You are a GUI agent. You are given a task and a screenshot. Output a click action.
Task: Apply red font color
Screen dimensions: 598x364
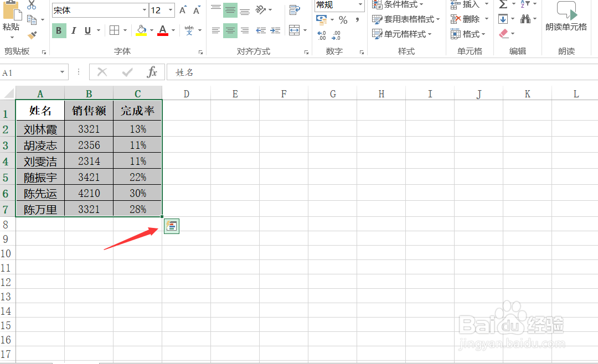tap(163, 30)
